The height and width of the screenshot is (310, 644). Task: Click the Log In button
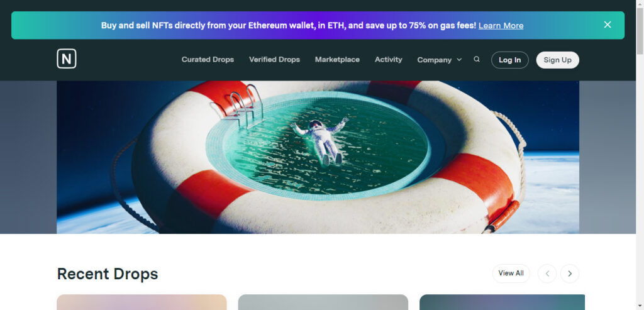pos(509,60)
